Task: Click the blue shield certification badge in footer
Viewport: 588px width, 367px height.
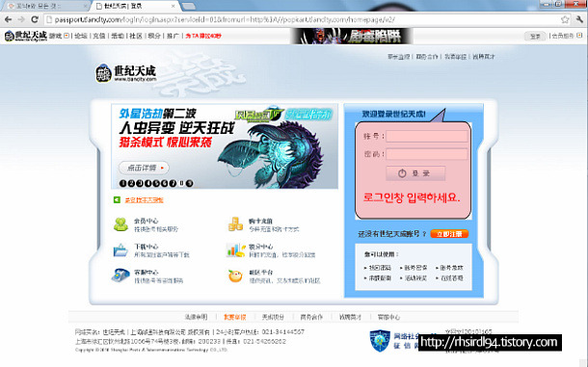Action: click(380, 340)
